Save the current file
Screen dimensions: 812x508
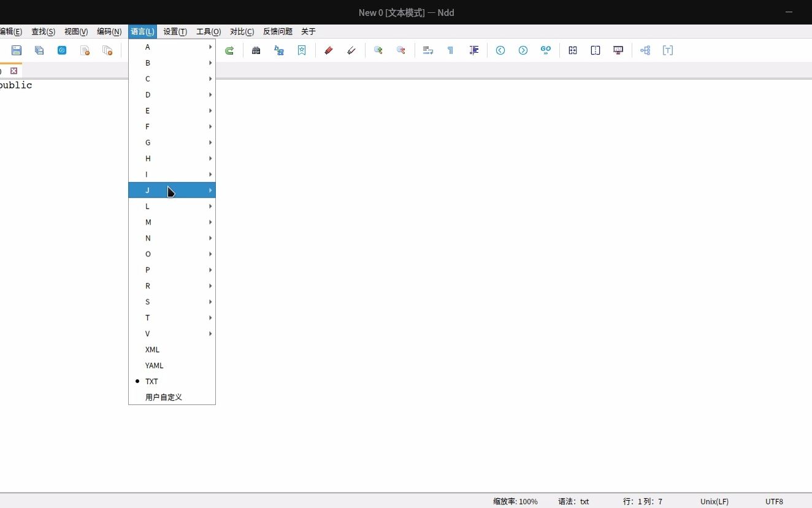pyautogui.click(x=17, y=50)
